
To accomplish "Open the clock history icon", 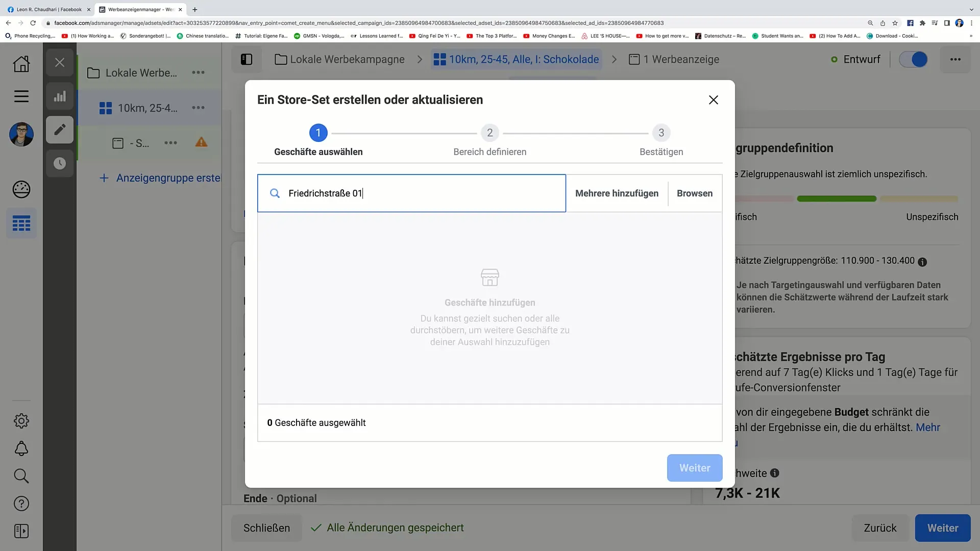I will (x=60, y=163).
